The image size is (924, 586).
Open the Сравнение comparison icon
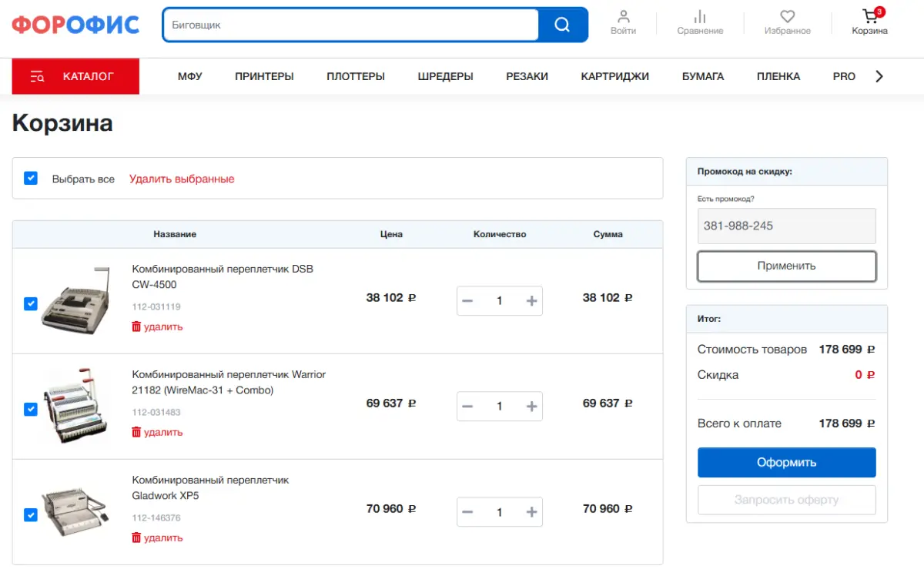pyautogui.click(x=700, y=22)
